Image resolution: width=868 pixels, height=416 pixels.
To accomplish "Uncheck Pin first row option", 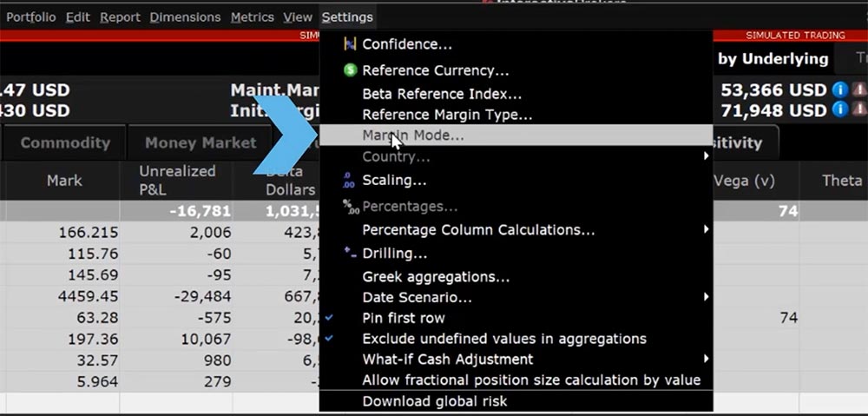I will (x=404, y=318).
